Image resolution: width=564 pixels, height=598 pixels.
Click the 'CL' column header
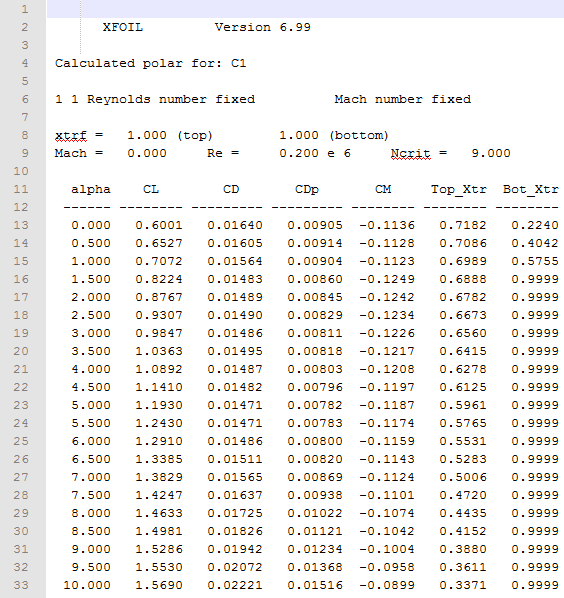click(151, 190)
